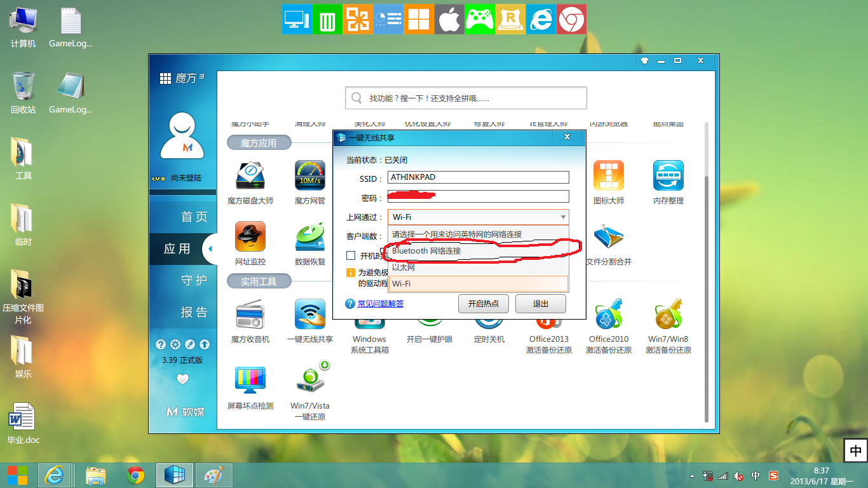Screen dimensions: 868x488
Task: Click 开启热点 button
Action: click(484, 304)
